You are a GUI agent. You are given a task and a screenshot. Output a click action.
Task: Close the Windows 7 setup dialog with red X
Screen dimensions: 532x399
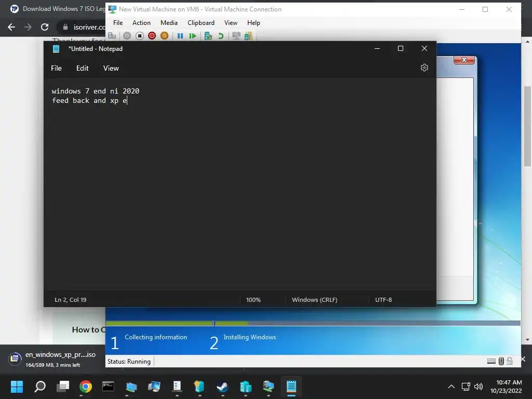[x=464, y=60]
